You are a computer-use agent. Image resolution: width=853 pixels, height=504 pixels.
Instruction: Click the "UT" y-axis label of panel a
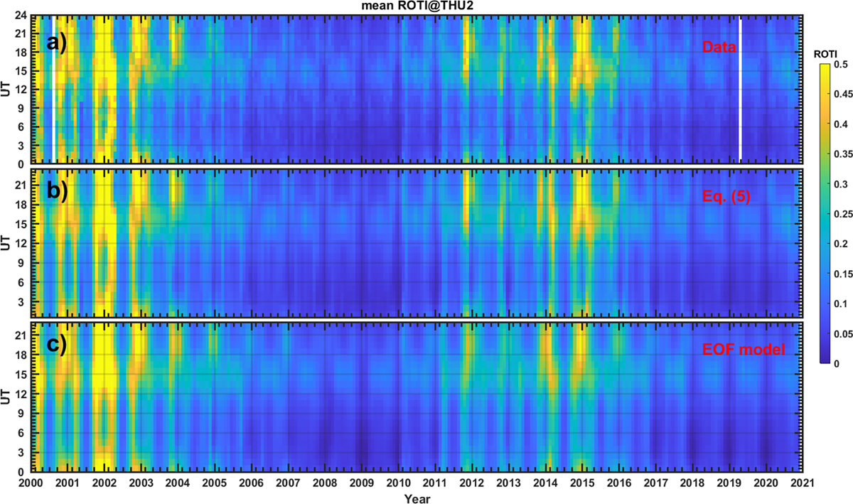coord(6,89)
